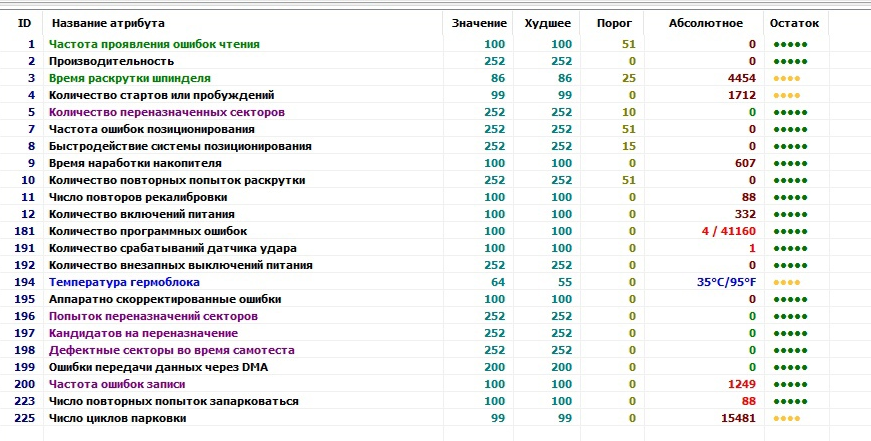
Task: Click absolute value 607
Action: point(745,163)
